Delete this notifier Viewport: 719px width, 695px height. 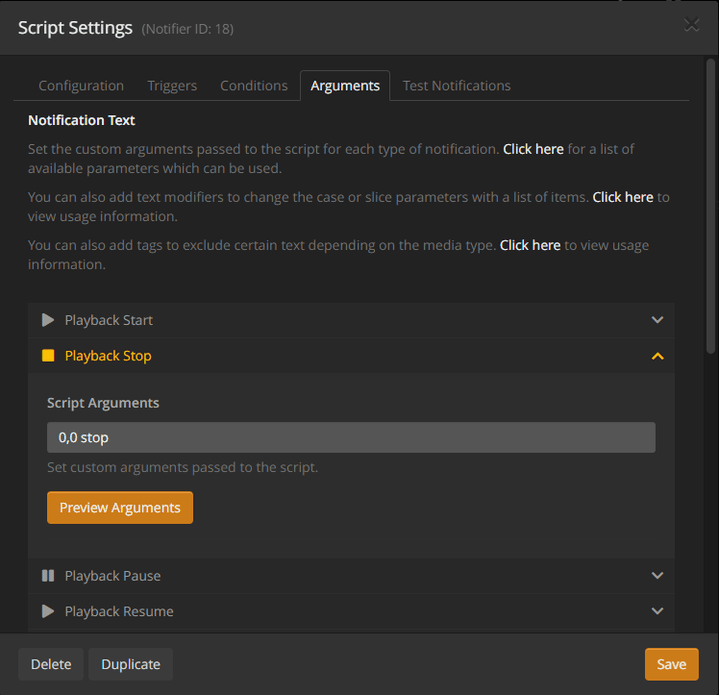click(x=51, y=664)
